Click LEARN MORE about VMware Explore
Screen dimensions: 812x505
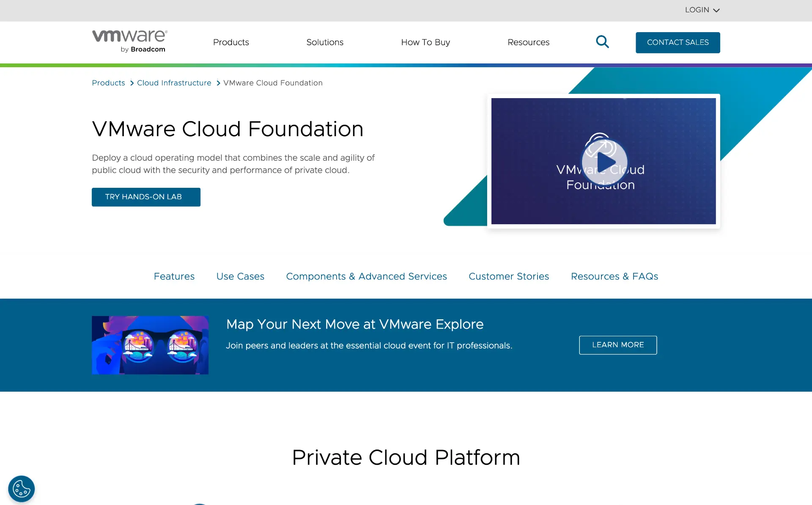point(617,345)
